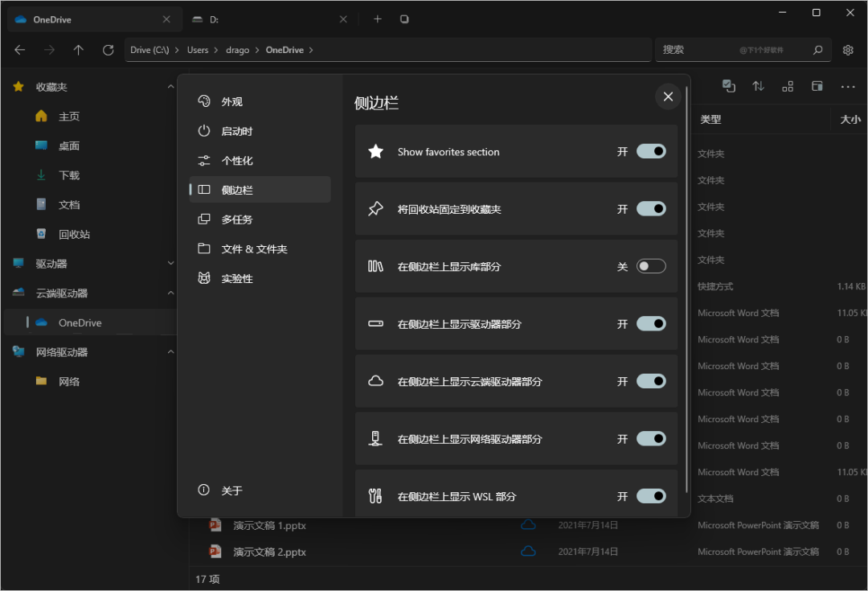Expand the 驱动器 sidebar section

170,263
